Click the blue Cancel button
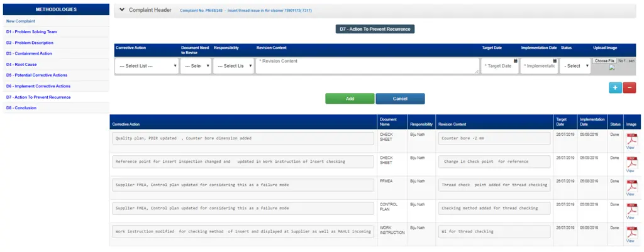The width and height of the screenshot is (644, 252). [400, 99]
